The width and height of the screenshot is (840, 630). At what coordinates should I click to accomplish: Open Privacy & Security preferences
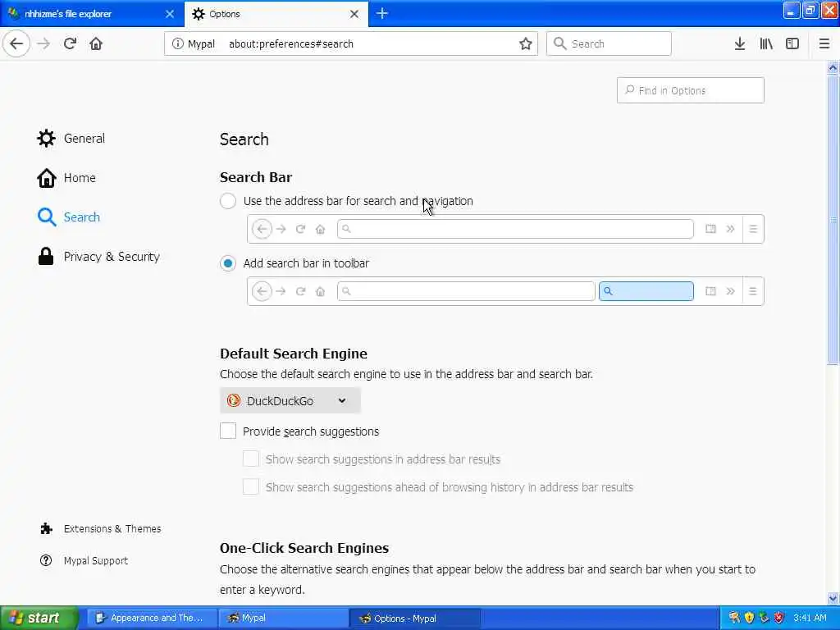98,257
